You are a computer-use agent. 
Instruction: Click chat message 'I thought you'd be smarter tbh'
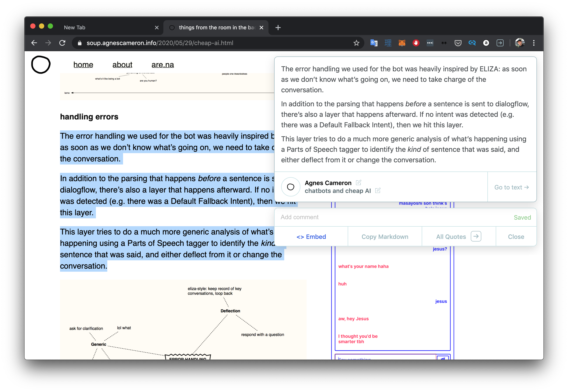click(358, 339)
